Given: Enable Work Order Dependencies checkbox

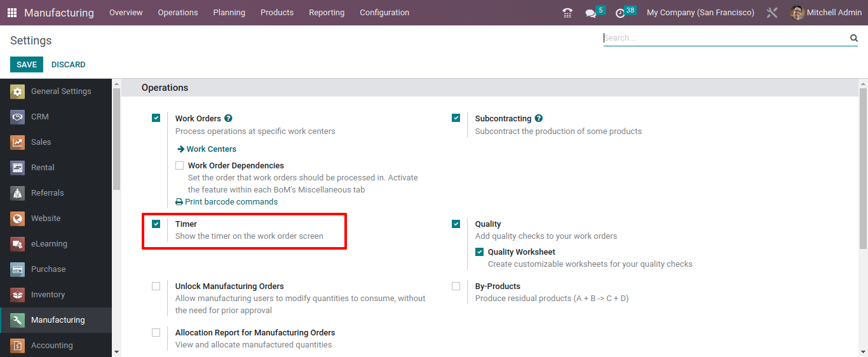Looking at the screenshot, I should click(x=180, y=165).
